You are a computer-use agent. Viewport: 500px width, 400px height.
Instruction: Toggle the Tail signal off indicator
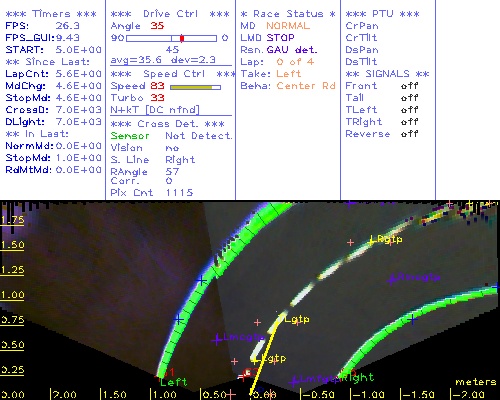(x=409, y=98)
